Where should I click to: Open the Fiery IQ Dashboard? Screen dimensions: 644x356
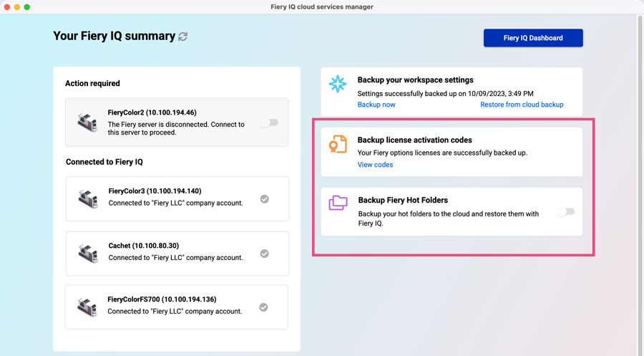(533, 38)
